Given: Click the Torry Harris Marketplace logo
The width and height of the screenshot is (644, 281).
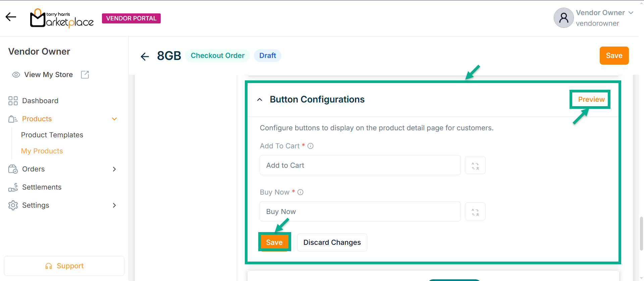Looking at the screenshot, I should pos(62,18).
